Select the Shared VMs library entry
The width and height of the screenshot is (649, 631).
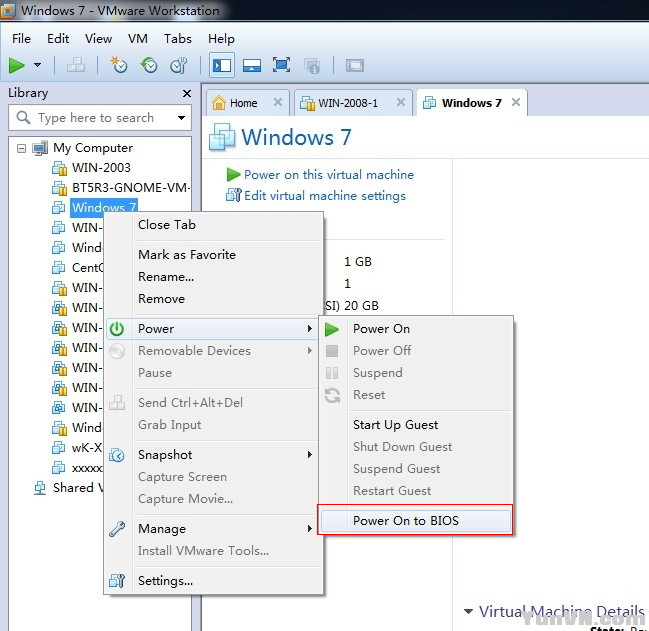pyautogui.click(x=78, y=488)
